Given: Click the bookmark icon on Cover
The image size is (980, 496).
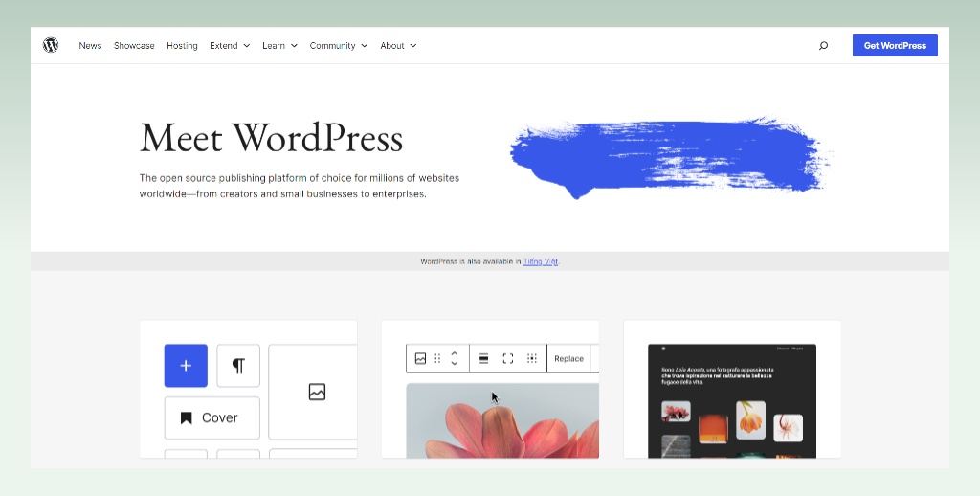Looking at the screenshot, I should click(186, 417).
